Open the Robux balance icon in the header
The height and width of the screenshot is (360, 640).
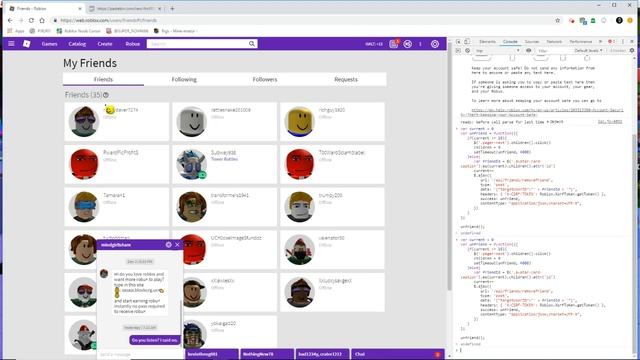point(407,44)
